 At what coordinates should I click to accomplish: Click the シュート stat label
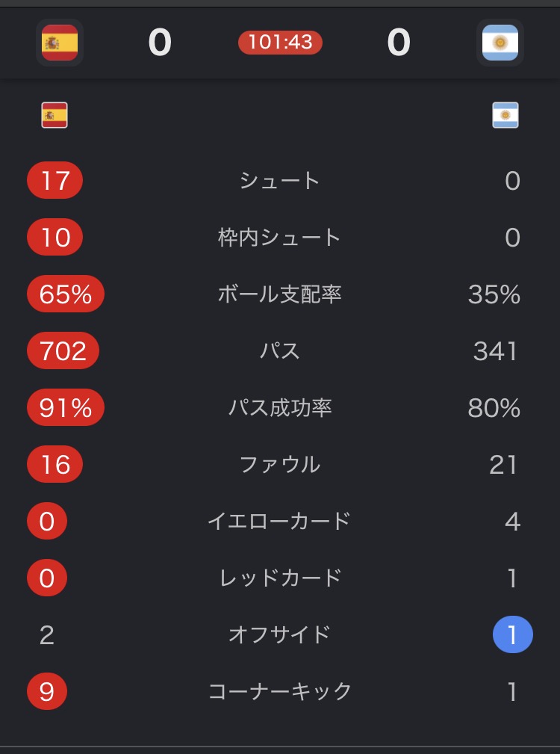click(279, 181)
